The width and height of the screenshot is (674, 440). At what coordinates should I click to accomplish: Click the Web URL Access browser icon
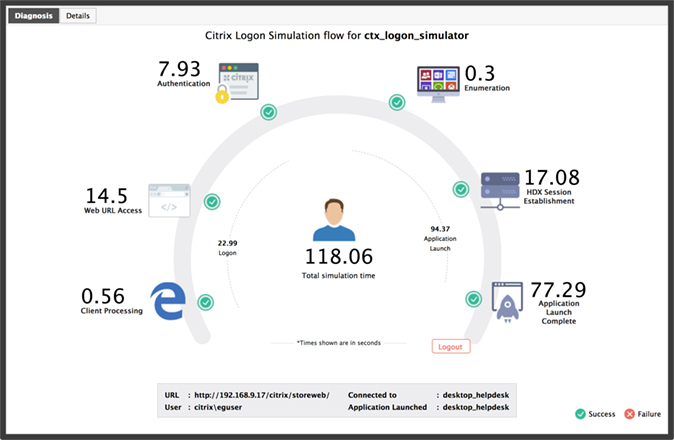169,201
